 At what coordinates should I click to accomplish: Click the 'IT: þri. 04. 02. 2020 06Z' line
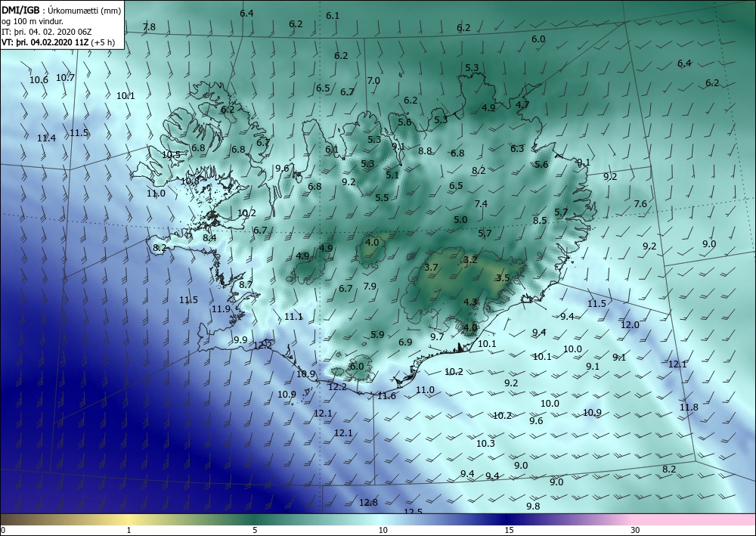[46, 32]
